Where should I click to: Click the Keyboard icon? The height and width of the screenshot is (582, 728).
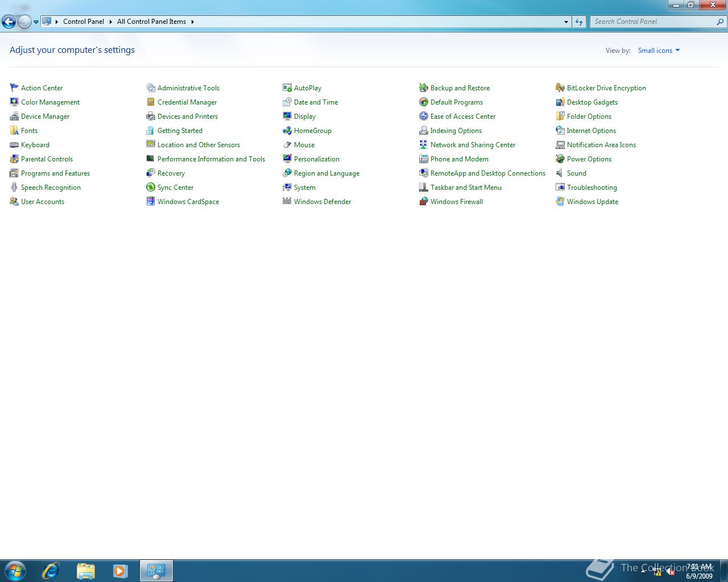point(14,144)
